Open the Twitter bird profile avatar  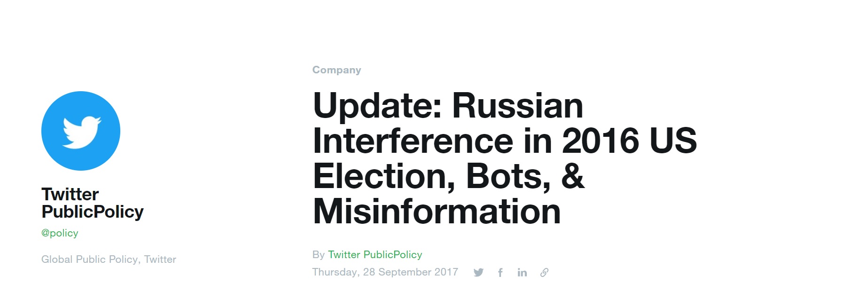pyautogui.click(x=81, y=131)
